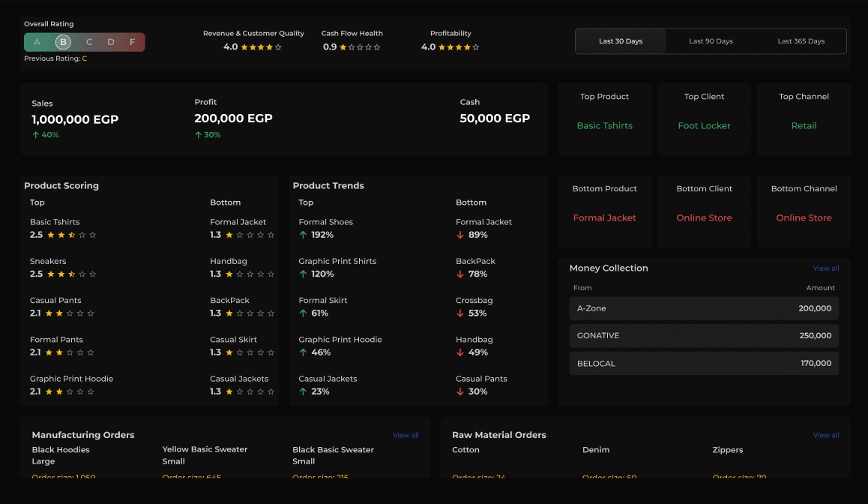Click BackPack star rating in Product Scoring

(x=250, y=313)
